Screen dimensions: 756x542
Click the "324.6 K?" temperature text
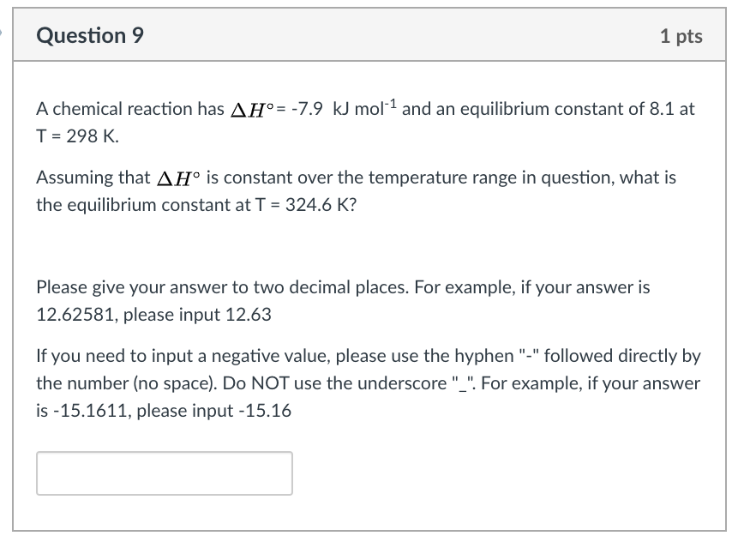pyautogui.click(x=318, y=205)
